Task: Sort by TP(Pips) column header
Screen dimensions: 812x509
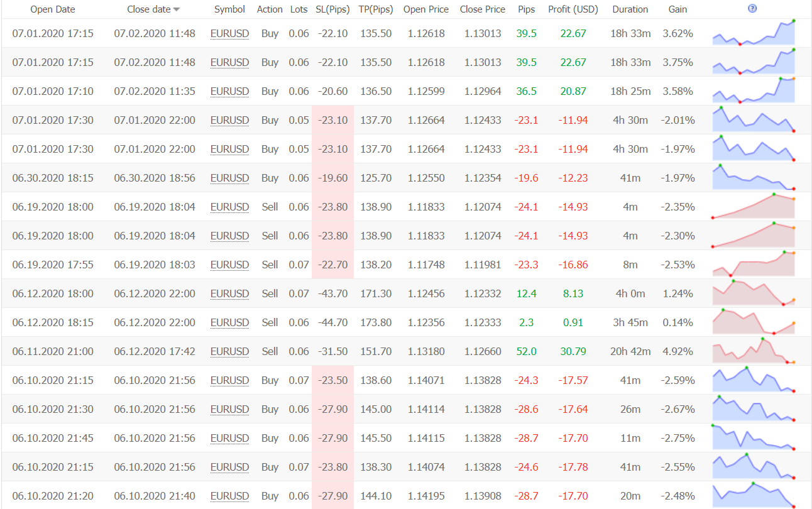Action: click(376, 9)
